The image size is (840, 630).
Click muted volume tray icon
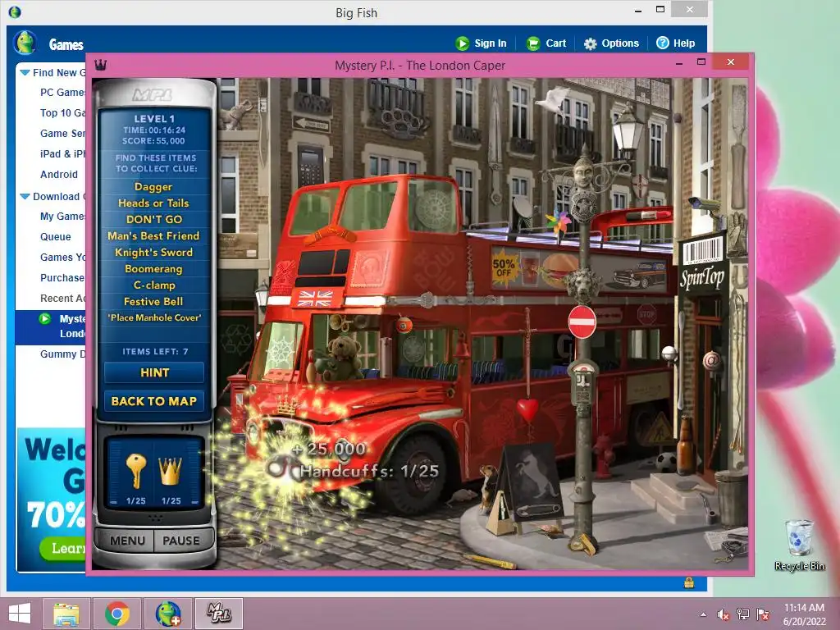click(x=724, y=614)
